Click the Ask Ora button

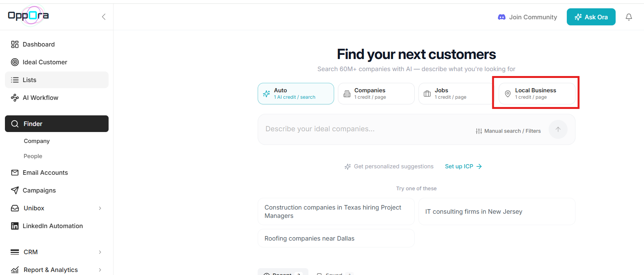point(591,17)
